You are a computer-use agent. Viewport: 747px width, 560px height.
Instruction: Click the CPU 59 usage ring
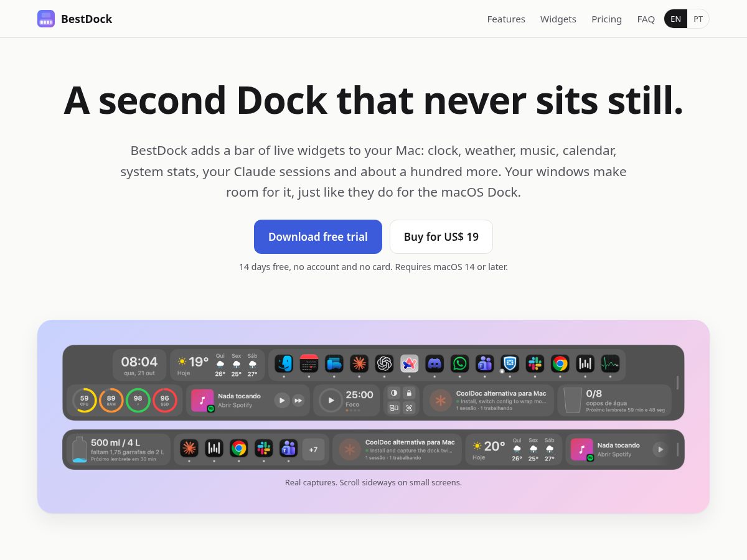(x=84, y=400)
